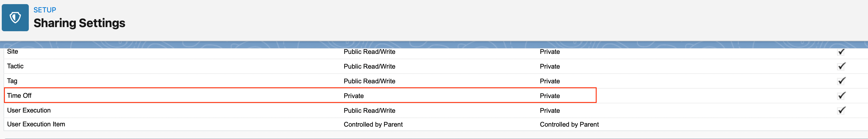Select the Tag object name
Image resolution: width=868 pixels, height=139 pixels.
pos(12,81)
